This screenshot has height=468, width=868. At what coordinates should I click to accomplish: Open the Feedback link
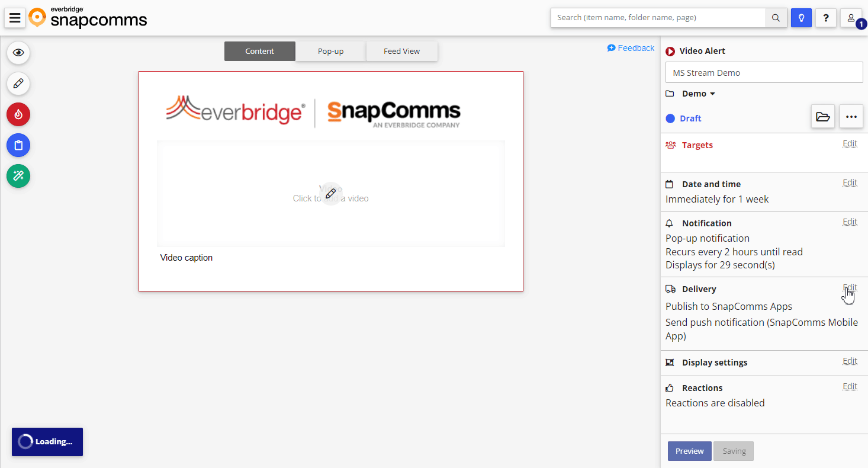[631, 47]
